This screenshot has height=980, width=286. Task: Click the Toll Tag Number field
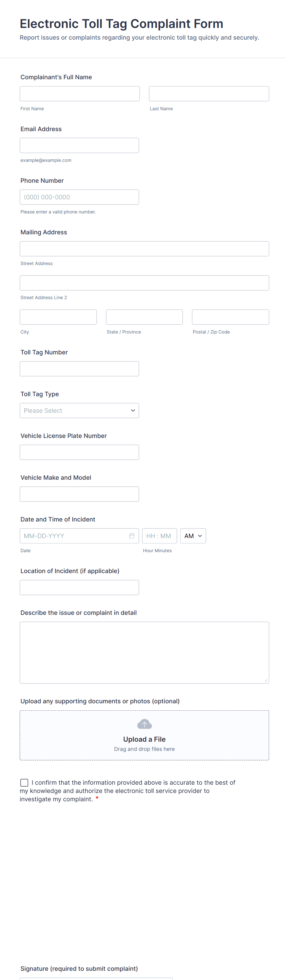(79, 369)
